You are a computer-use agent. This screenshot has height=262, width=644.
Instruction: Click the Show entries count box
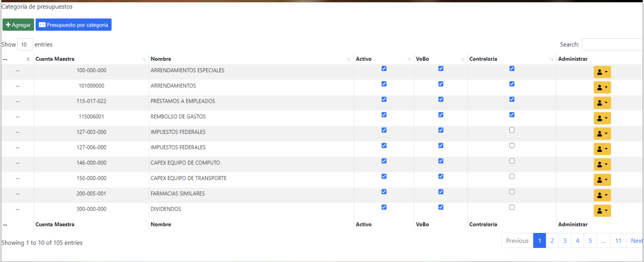pos(25,45)
